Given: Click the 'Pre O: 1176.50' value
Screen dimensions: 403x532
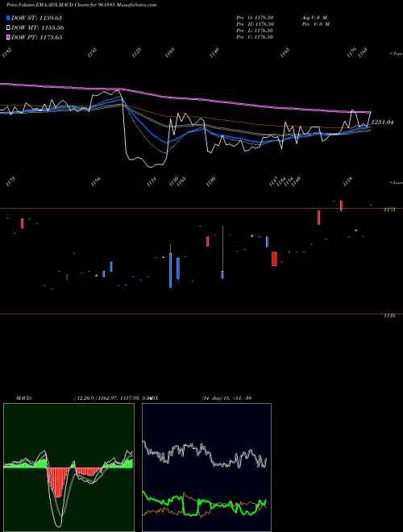Looking at the screenshot, I should click(x=255, y=18).
